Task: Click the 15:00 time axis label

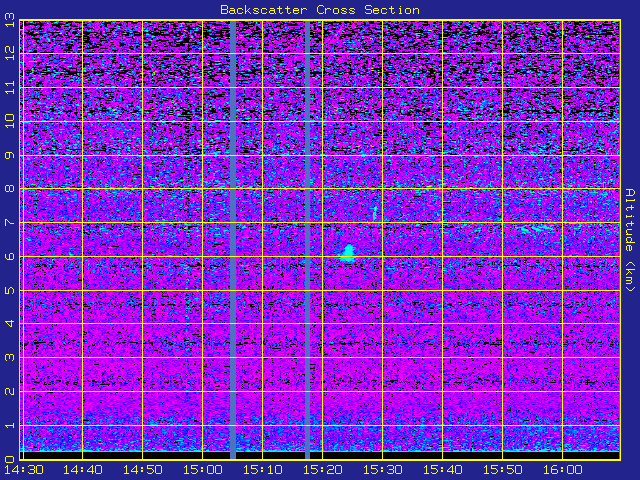Action: pos(202,470)
